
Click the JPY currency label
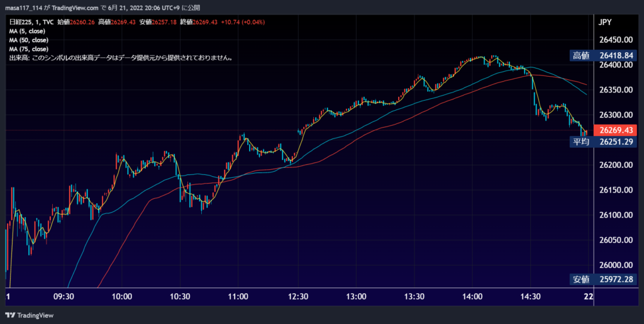[x=606, y=23]
